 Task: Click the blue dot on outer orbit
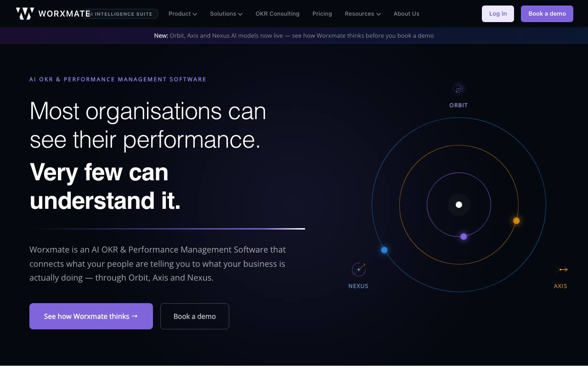coord(384,250)
